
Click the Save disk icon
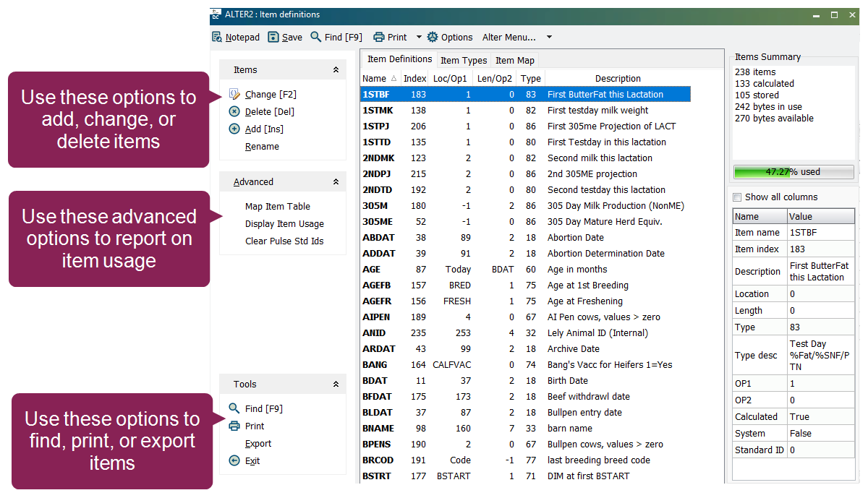pos(273,37)
